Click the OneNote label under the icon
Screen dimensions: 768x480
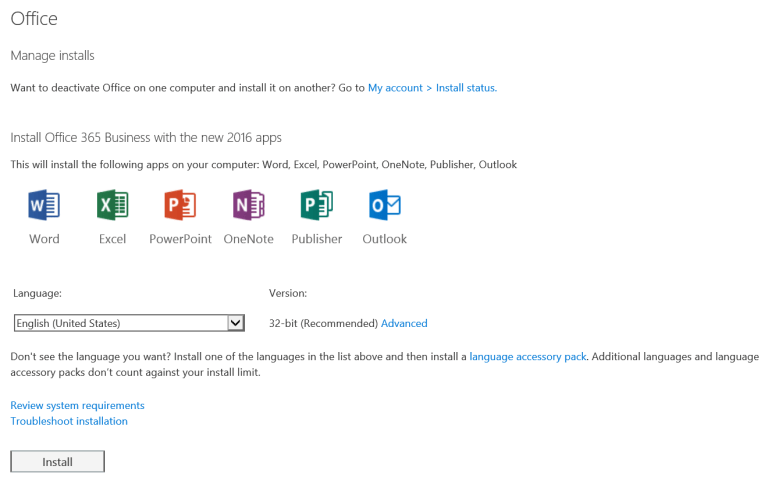pos(248,239)
